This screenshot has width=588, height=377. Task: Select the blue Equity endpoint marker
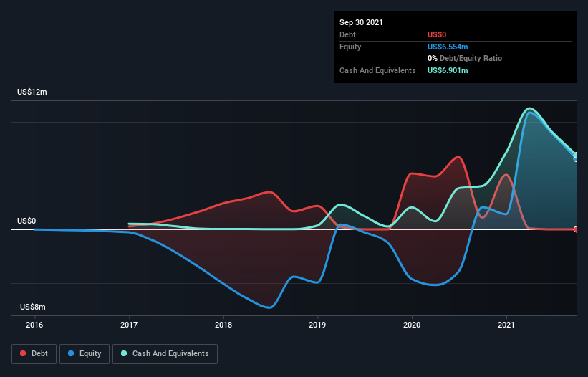(x=576, y=159)
